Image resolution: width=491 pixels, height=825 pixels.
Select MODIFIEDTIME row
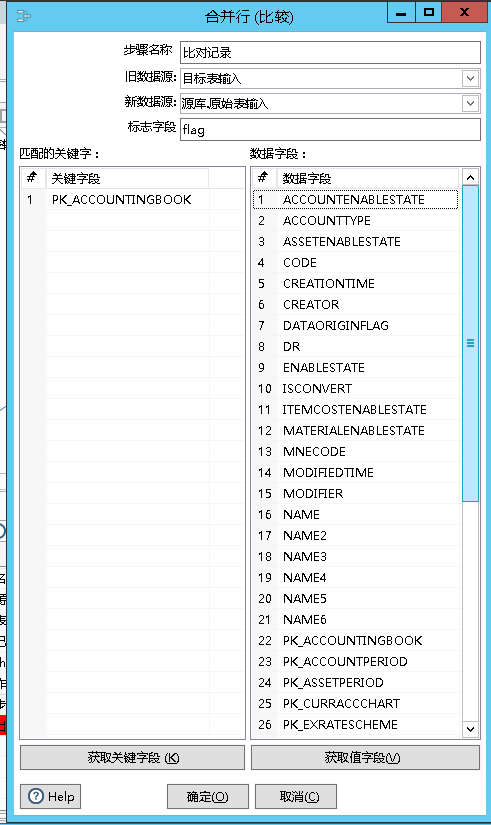click(355, 473)
